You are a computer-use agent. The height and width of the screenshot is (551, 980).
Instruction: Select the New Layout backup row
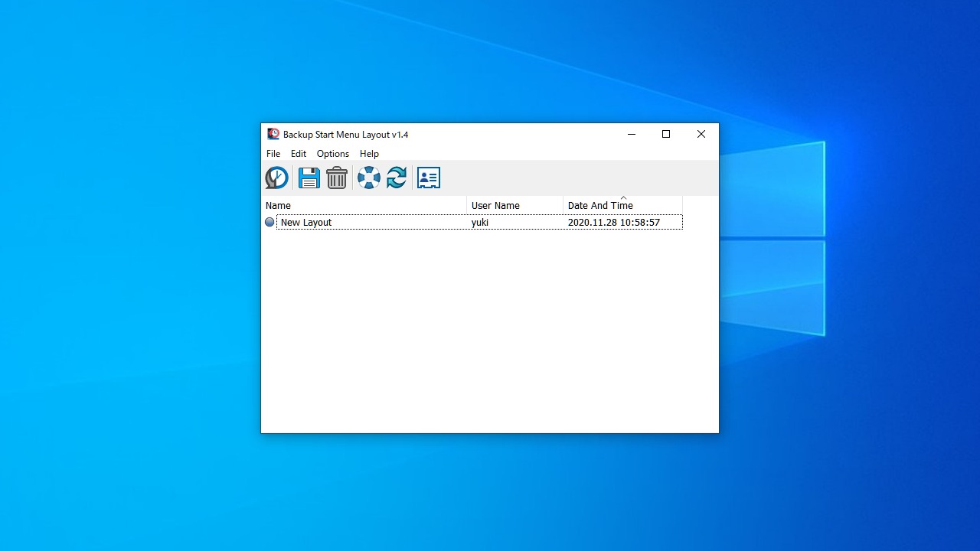pyautogui.click(x=472, y=222)
